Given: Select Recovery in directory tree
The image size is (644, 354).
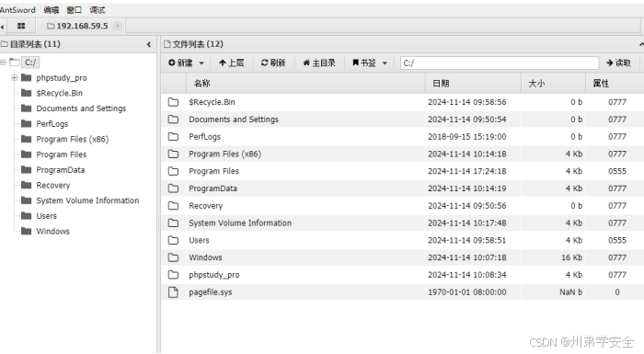Looking at the screenshot, I should tap(53, 185).
